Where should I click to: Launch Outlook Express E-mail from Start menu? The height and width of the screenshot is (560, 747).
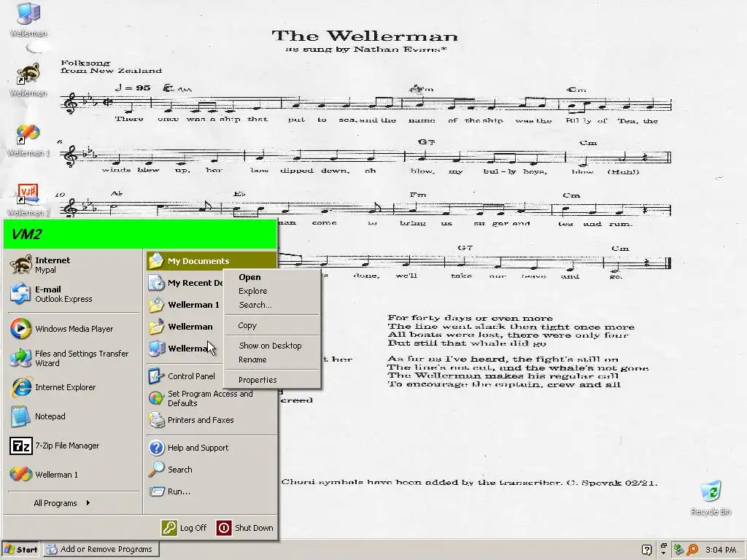74,294
